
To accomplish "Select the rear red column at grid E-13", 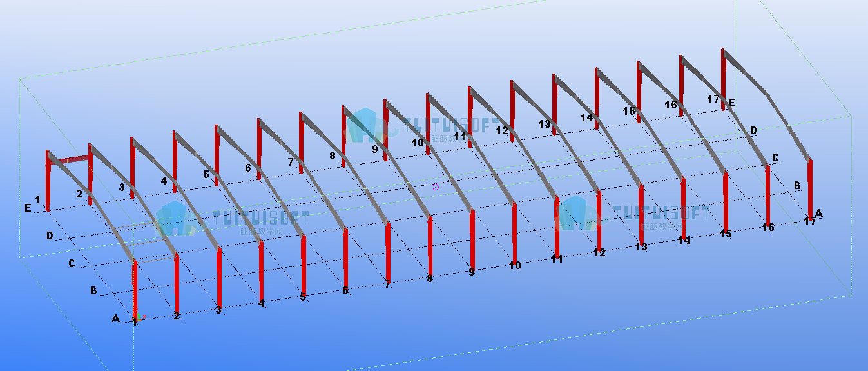I will [x=554, y=105].
